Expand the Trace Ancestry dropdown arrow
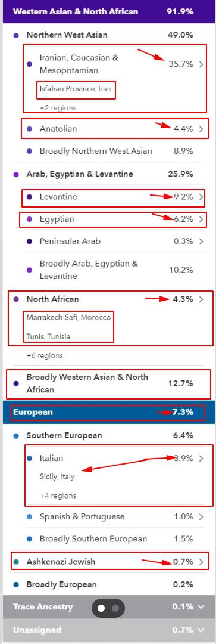Image resolution: width=216 pixels, height=644 pixels. 201,606
